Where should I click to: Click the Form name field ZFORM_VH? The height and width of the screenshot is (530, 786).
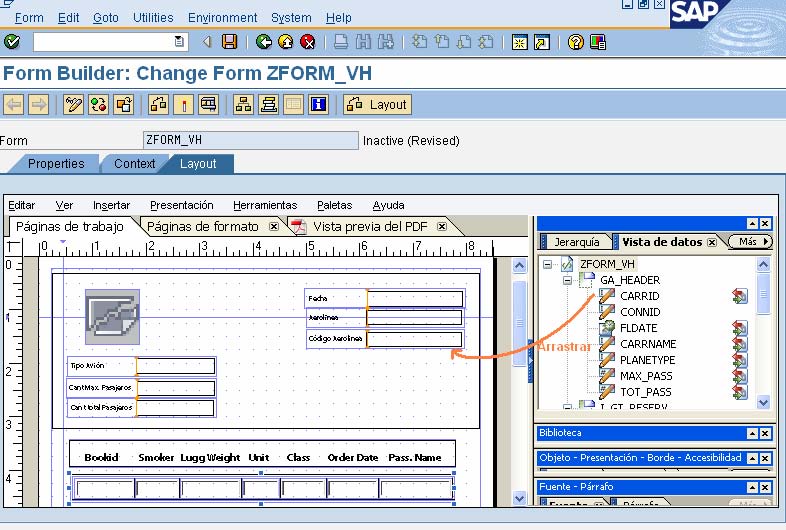coord(251,140)
